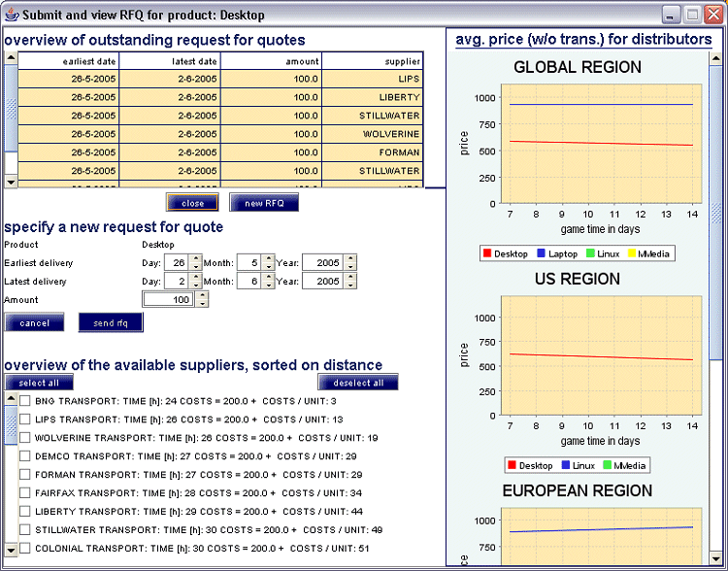Check the STILLWATER transport supplier box
Image resolution: width=728 pixels, height=571 pixels.
(25, 529)
